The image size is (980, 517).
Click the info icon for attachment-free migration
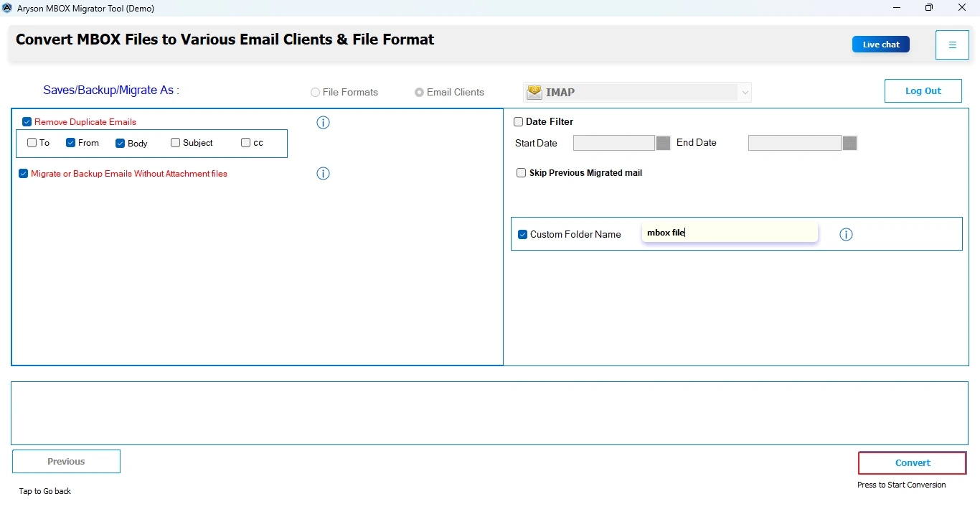(x=323, y=174)
